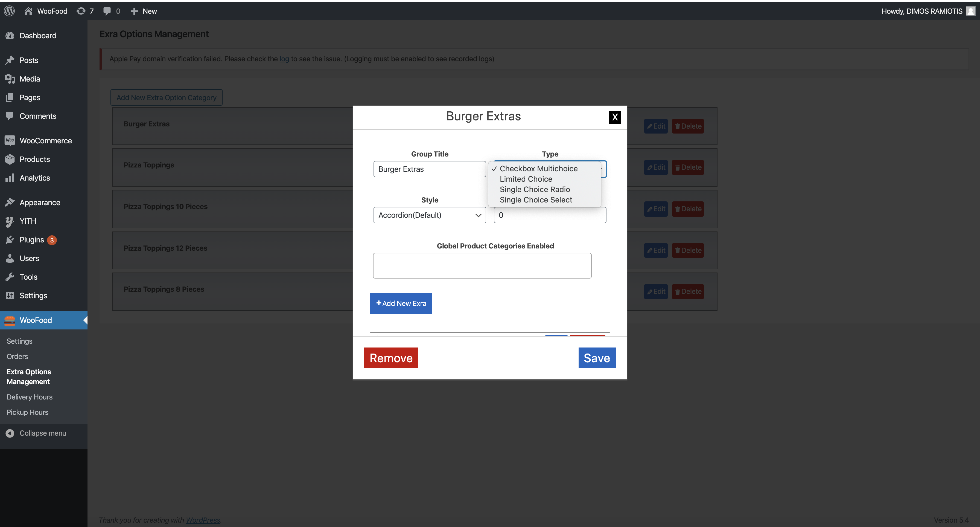Screen dimensions: 980x527
Task: Click the WooCommerce woo icon in sidebar
Action: [10, 141]
